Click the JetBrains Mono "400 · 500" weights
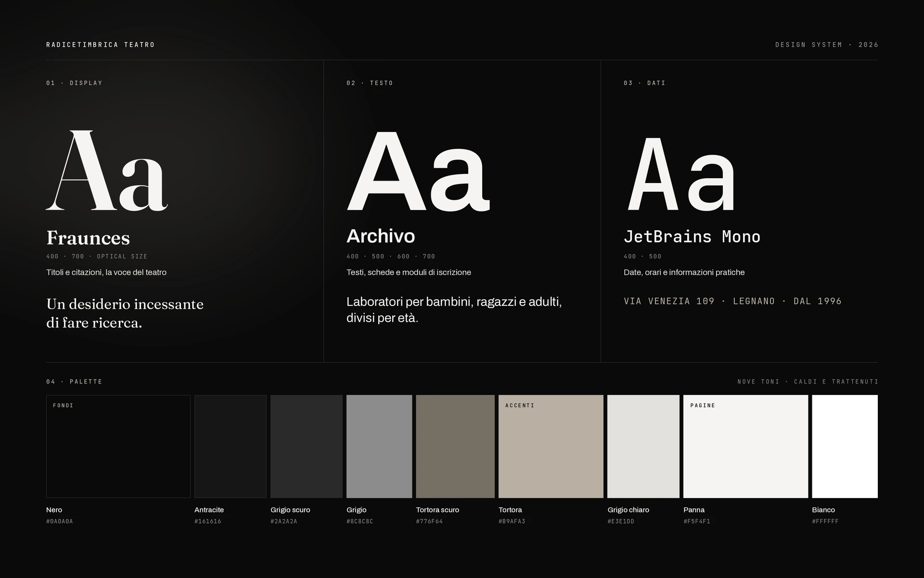 pos(643,256)
